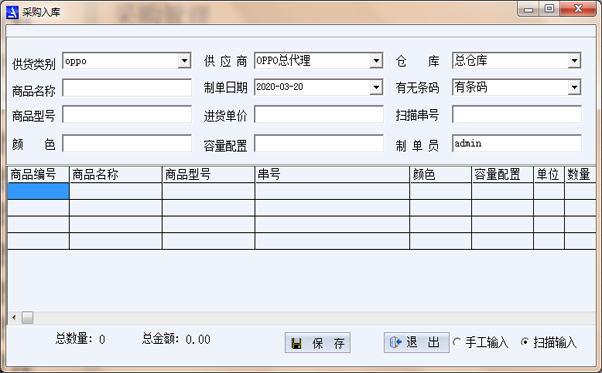Click the 商品名称 input field
Screen dimensions: 602x373
tap(127, 88)
